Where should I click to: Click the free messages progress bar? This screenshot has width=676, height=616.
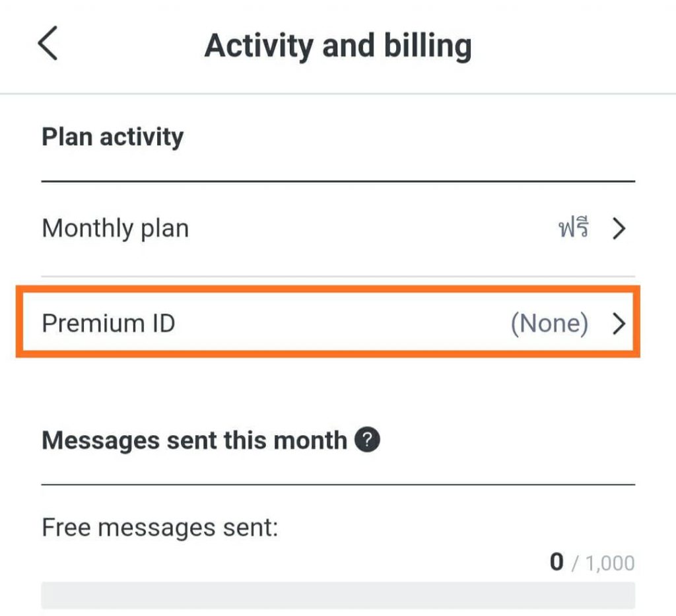[338, 596]
